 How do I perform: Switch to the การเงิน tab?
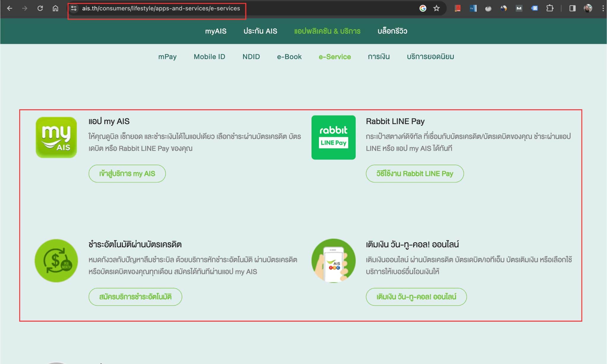379,57
